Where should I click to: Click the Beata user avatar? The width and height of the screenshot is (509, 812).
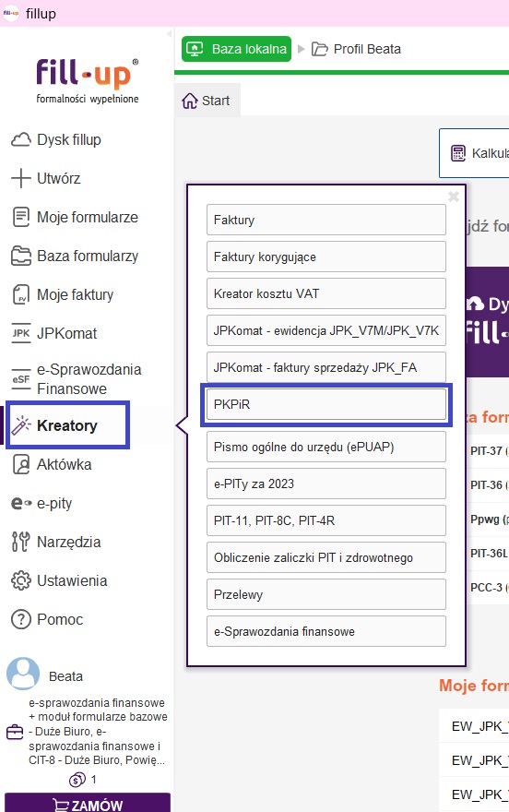pos(23,674)
